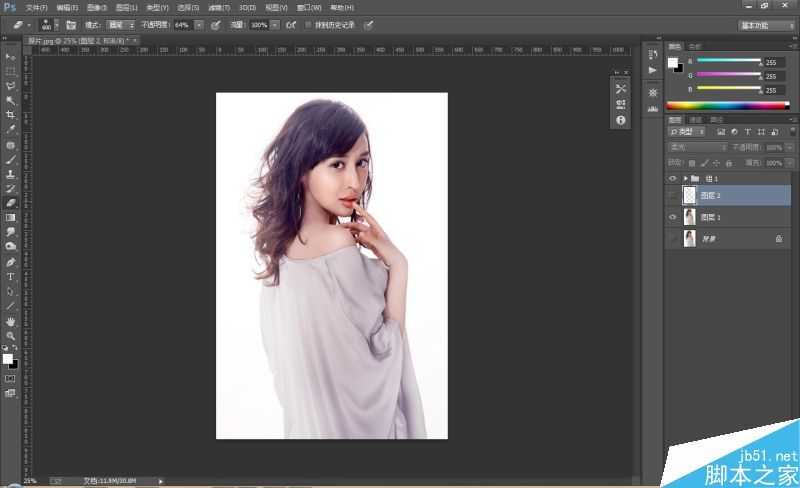
Task: Open the 图像(I) menu
Action: point(95,7)
